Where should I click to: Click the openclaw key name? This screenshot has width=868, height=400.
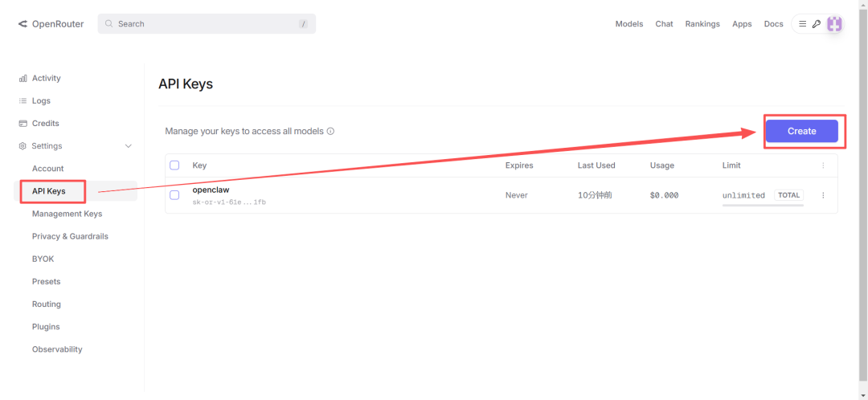pos(211,190)
